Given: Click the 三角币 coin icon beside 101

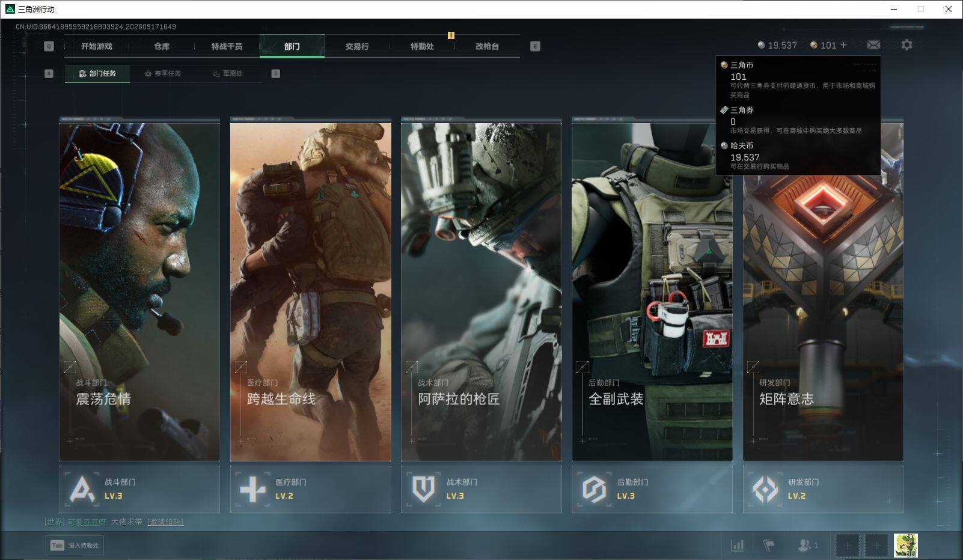Looking at the screenshot, I should point(814,45).
